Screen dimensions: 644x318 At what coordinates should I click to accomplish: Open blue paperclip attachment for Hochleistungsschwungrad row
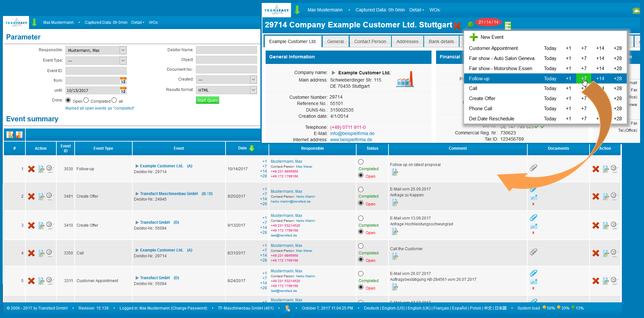pyautogui.click(x=533, y=218)
